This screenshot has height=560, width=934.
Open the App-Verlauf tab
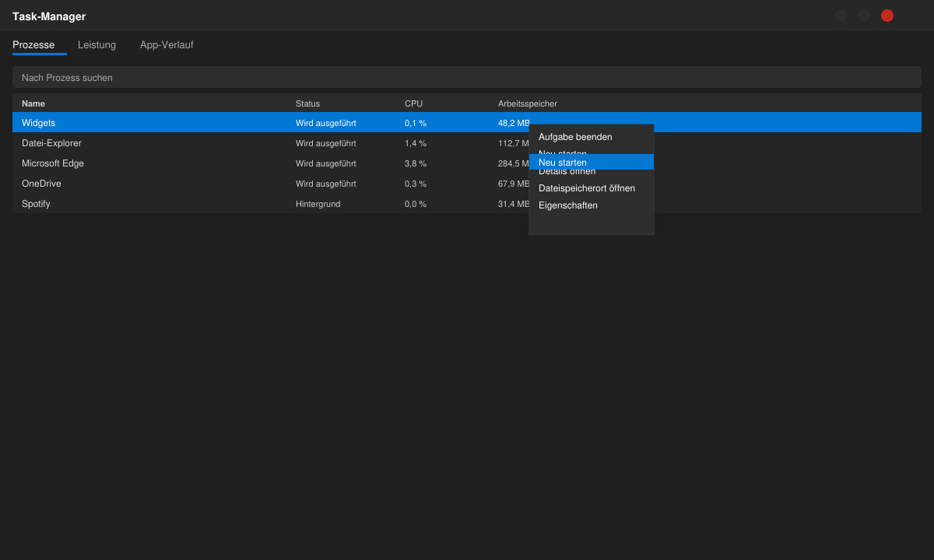167,45
